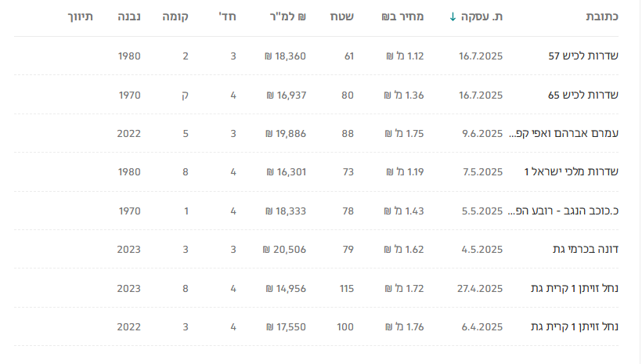Screen dimensions: 642x364
Task: Sort by the חד' rooms column header
Action: point(227,16)
